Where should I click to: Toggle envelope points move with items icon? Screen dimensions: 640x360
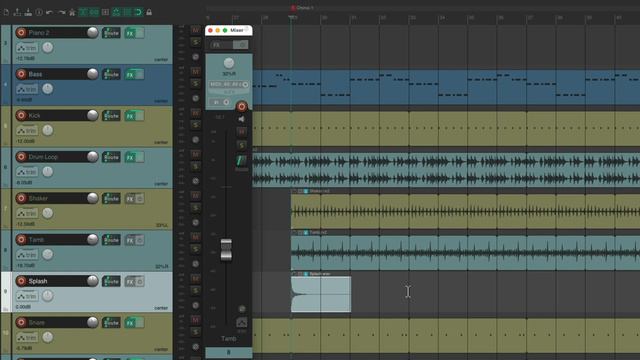point(116,12)
